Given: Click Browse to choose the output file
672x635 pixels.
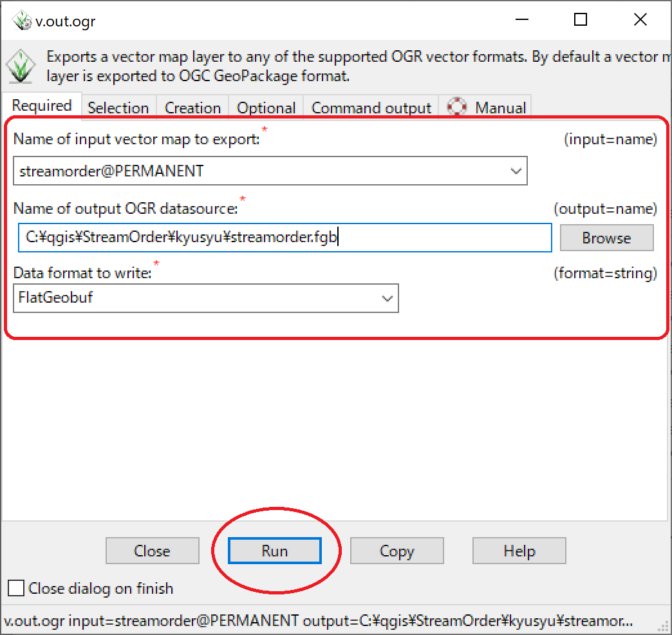Looking at the screenshot, I should tap(606, 238).
